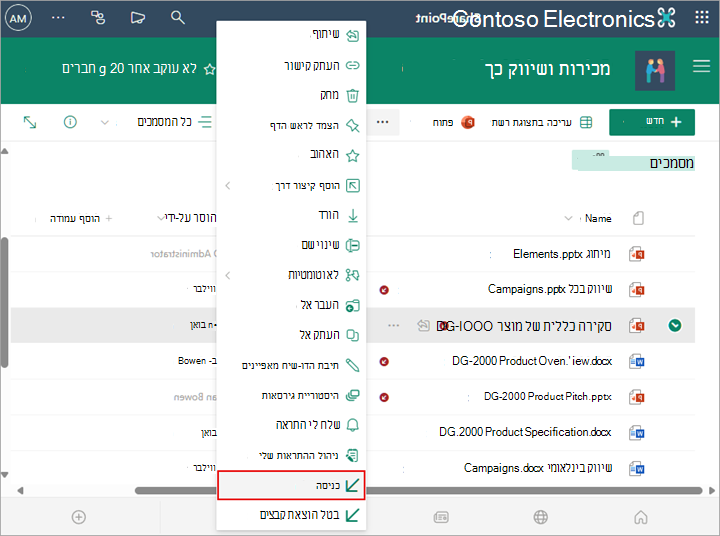Select מחק delete menu item
The width and height of the screenshot is (720, 536).
point(291,95)
